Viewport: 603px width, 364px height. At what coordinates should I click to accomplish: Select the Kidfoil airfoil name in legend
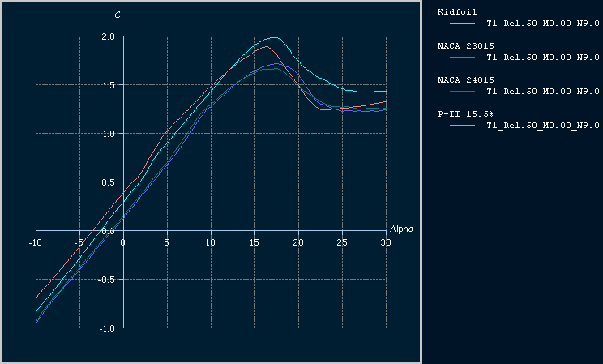[455, 12]
